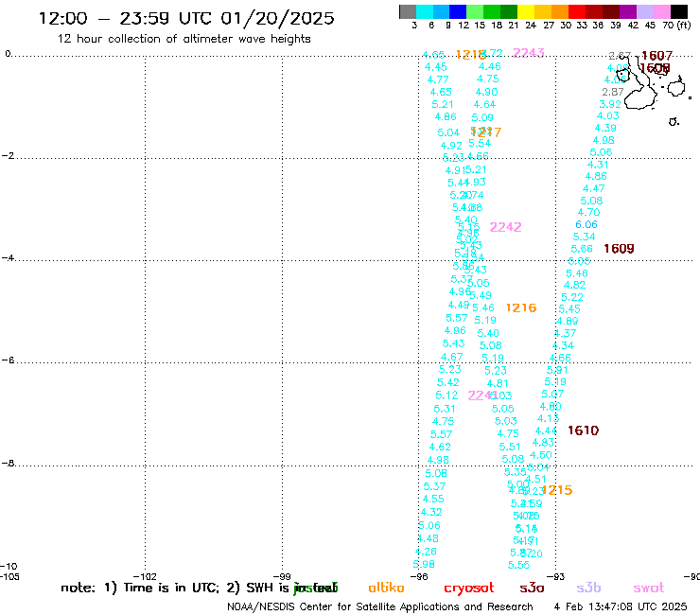Screen dimensions: 700x615
Task: Click the blue wave height value 6.06
Action: 586,224
